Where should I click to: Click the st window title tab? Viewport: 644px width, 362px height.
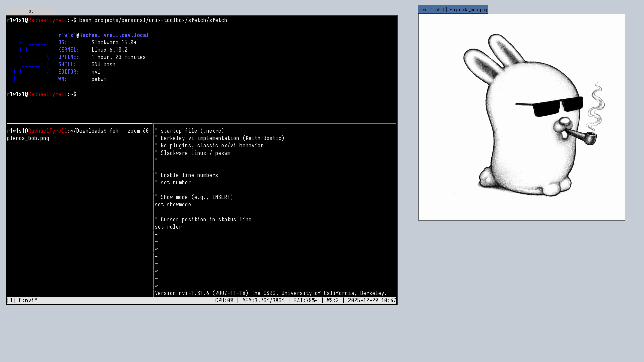pos(31,11)
